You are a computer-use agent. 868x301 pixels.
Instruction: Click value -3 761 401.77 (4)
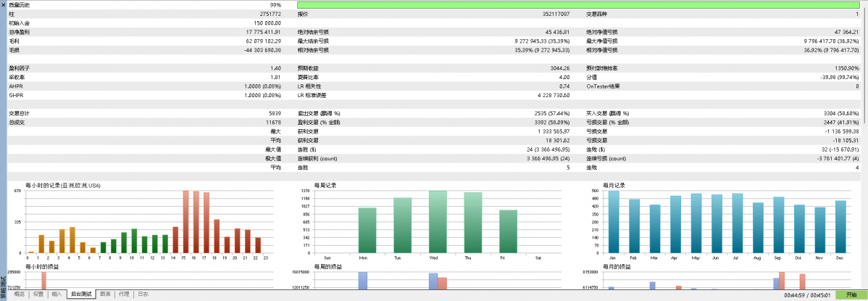(x=838, y=159)
